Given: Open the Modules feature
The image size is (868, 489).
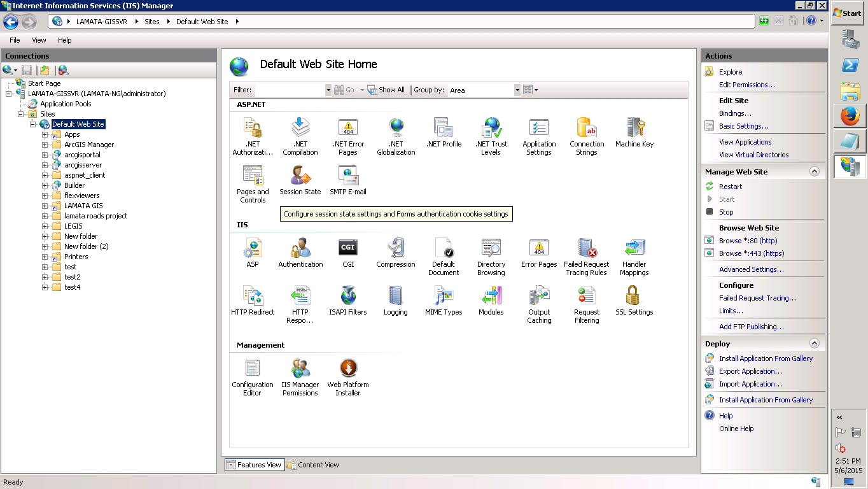Looking at the screenshot, I should click(x=491, y=301).
